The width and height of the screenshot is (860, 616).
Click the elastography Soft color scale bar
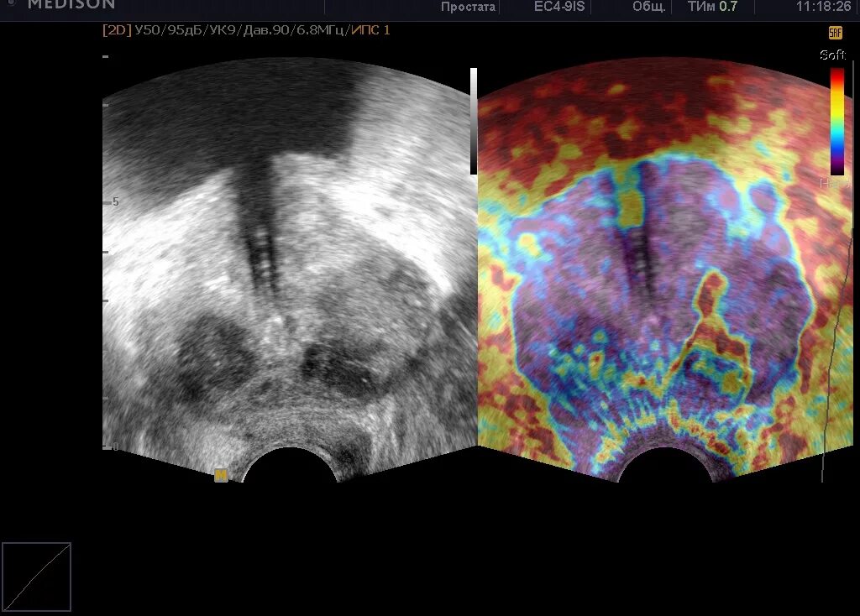837,121
